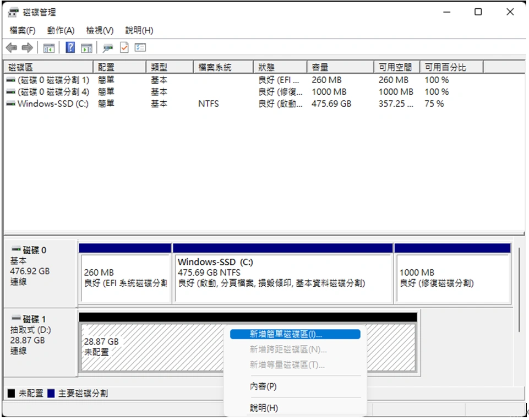Click the connect disk toolbar icon
Screen dimensions: 529x420
[x=108, y=48]
